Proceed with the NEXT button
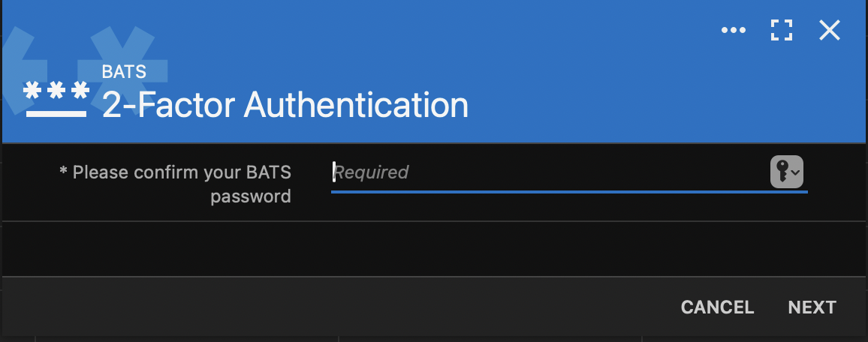 point(812,307)
